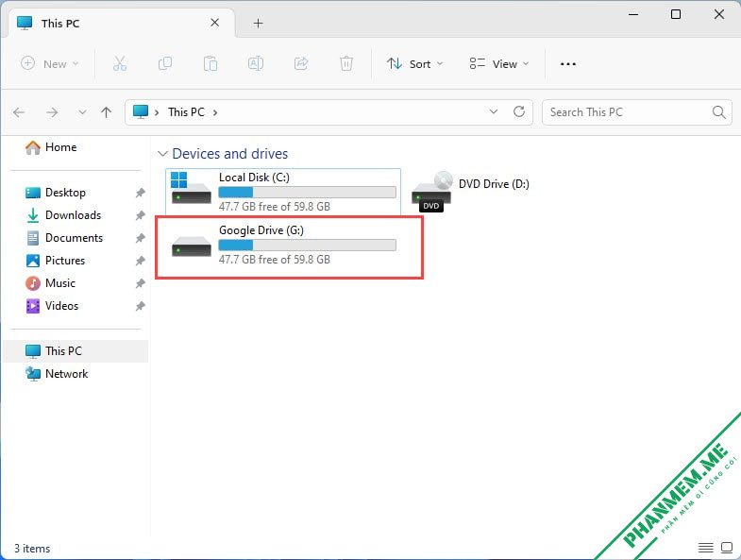Minimize the File Explorer window
741x560 pixels.
[x=633, y=14]
